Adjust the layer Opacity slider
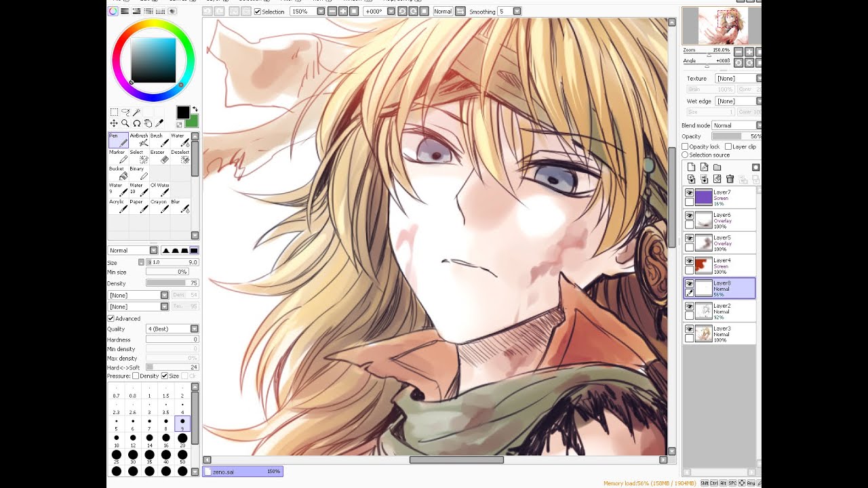Viewport: 868px width, 488px height. (736, 136)
